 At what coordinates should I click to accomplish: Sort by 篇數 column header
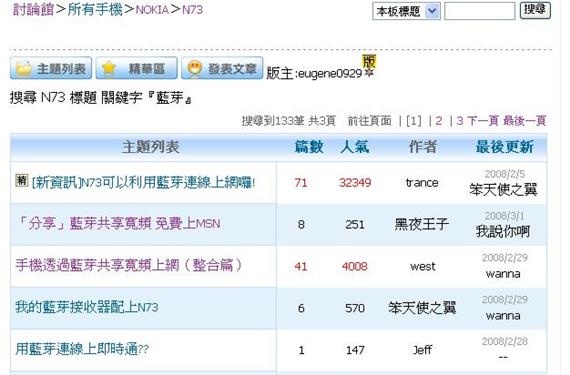pyautogui.click(x=309, y=147)
